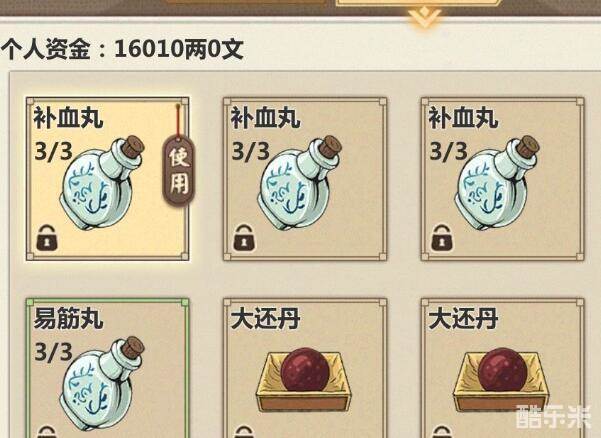Click the first 补血丸 name label
This screenshot has width=601, height=438.
pos(68,118)
